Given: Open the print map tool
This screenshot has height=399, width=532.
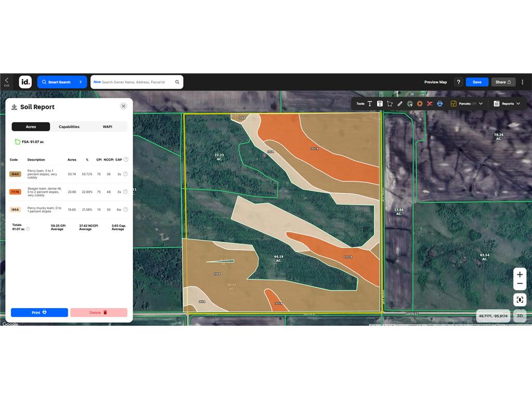Looking at the screenshot, I should pos(440,103).
